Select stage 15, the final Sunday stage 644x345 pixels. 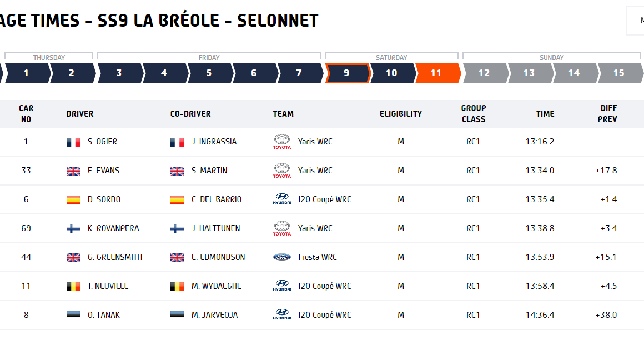pos(620,73)
